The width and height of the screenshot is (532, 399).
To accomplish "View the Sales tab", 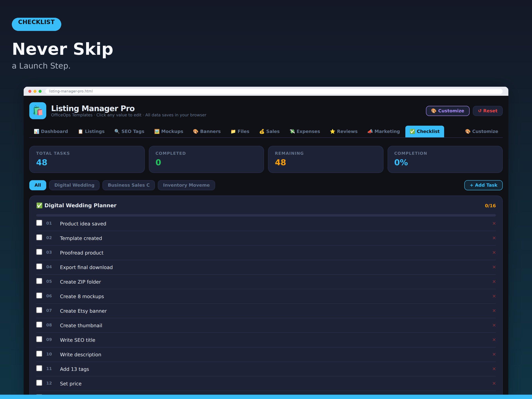I will (270, 131).
